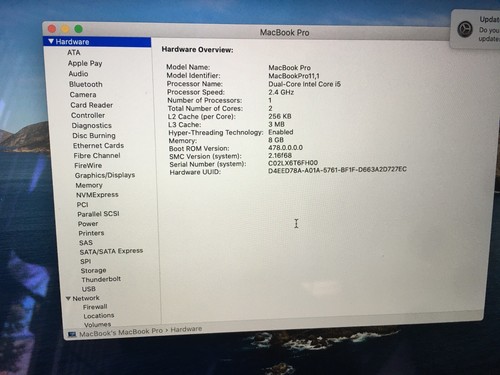Click the MacBook Pro window title
The width and height of the screenshot is (500, 375).
pyautogui.click(x=285, y=33)
